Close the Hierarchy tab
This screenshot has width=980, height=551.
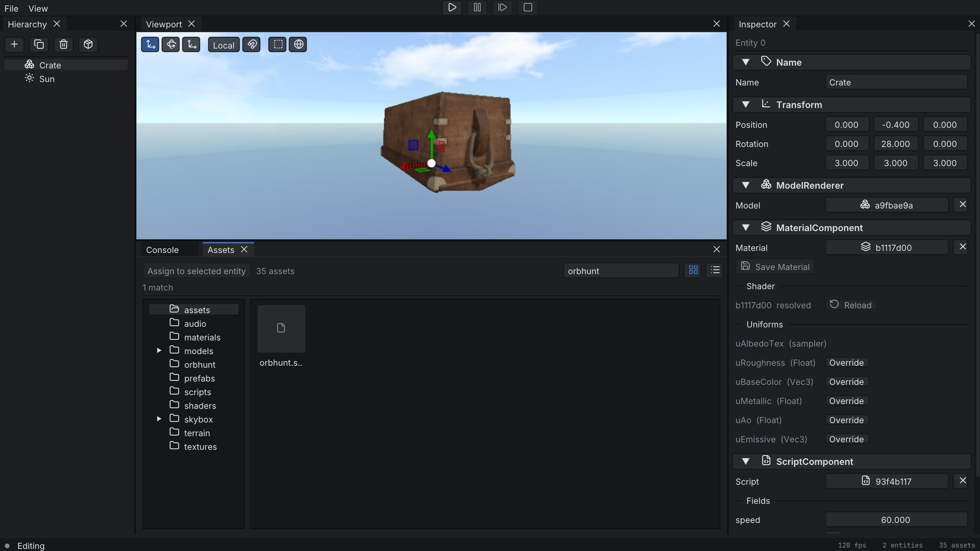coord(57,24)
